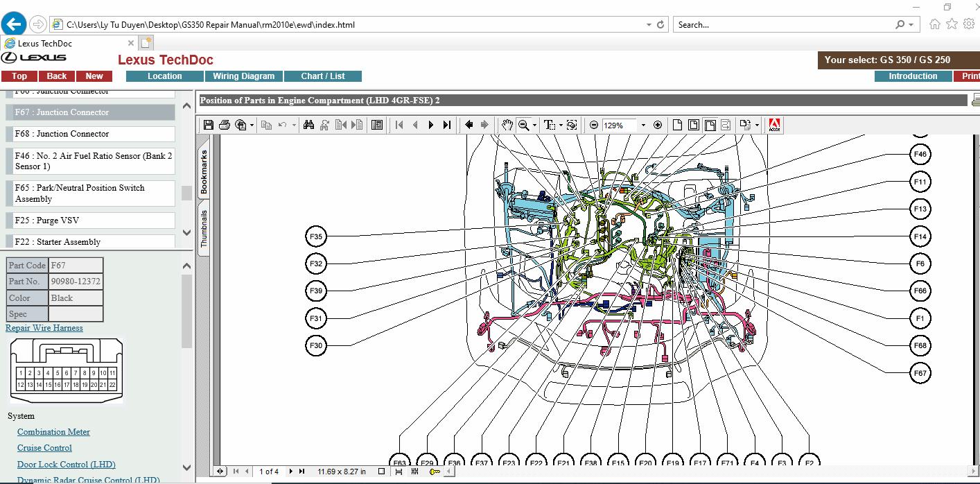Open the Wiring Diagram tab
Viewport: 980px width, 484px height.
point(243,76)
